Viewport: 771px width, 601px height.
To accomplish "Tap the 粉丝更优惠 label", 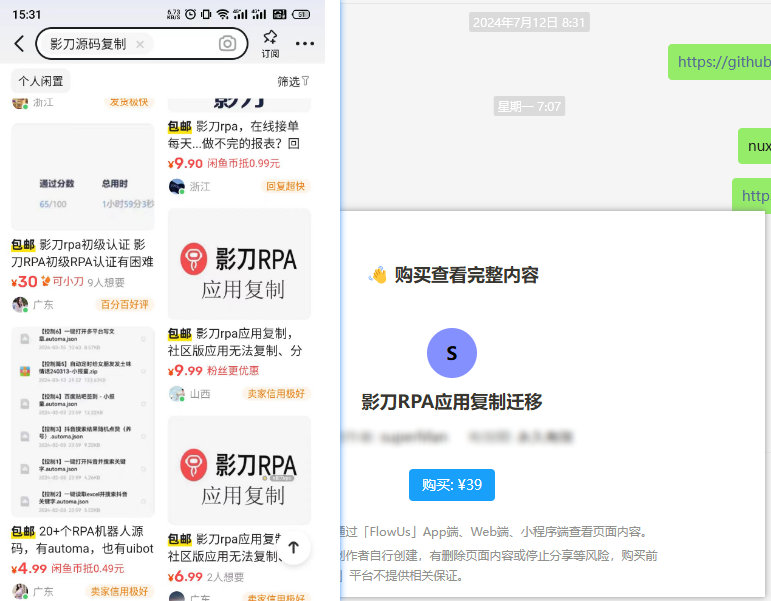I will coord(233,370).
